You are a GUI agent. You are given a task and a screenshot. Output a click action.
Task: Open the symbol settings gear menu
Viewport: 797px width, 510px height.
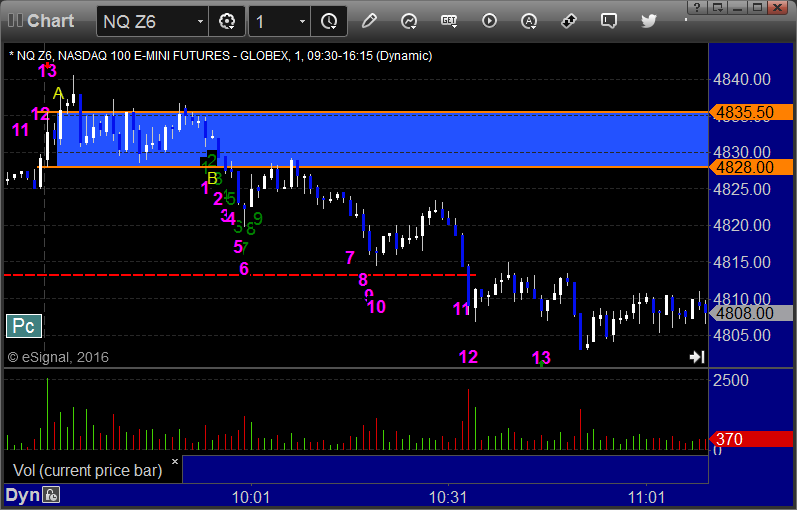pyautogui.click(x=227, y=21)
